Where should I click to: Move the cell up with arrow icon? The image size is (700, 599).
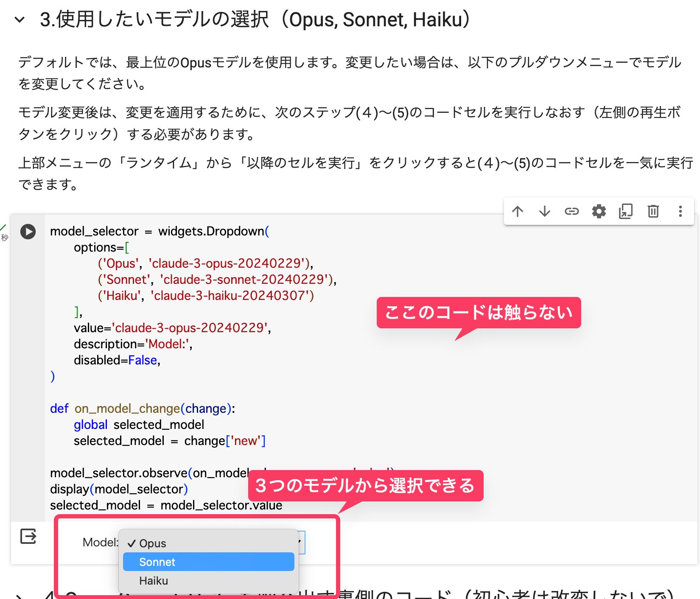(x=517, y=211)
